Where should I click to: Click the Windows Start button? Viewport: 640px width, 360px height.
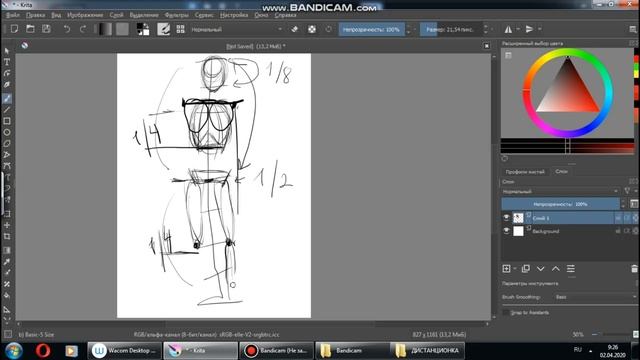(14, 351)
